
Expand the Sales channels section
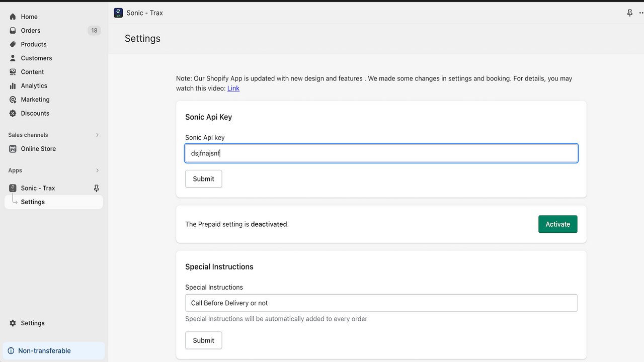coord(97,135)
